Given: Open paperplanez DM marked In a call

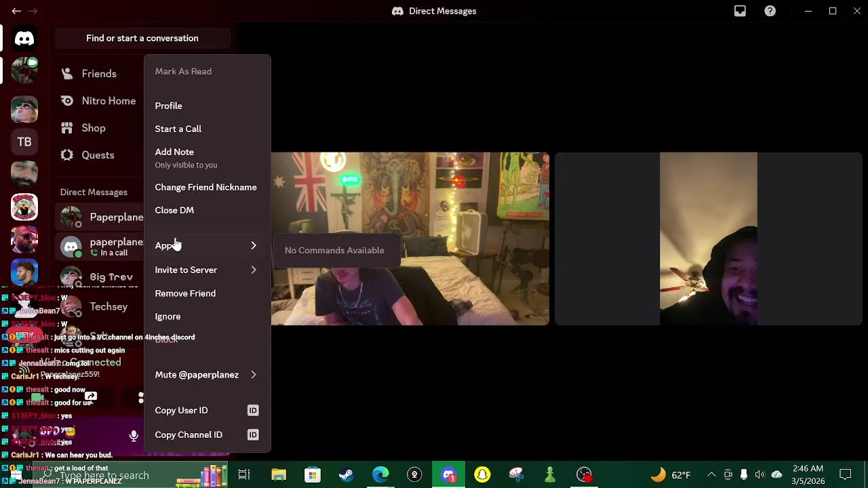Looking at the screenshot, I should coord(100,247).
